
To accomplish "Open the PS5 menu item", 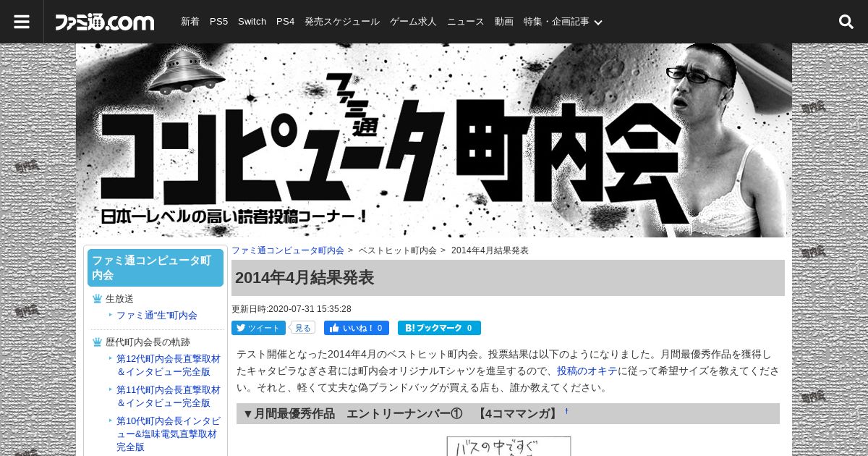I will [x=218, y=22].
